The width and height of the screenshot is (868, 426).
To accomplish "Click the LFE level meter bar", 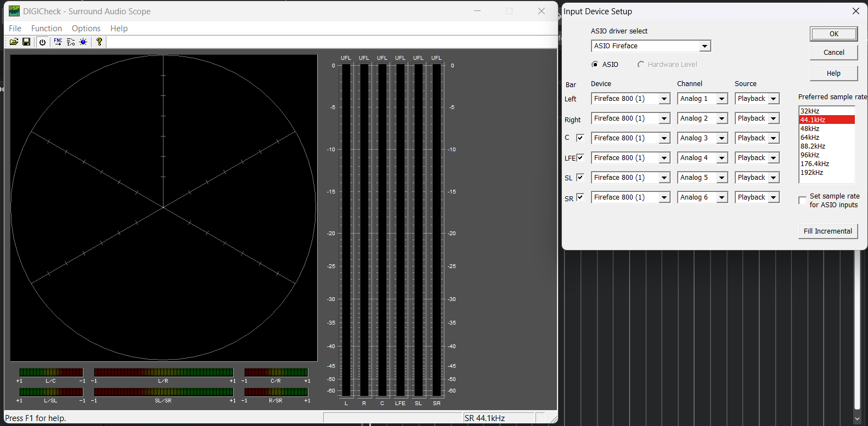I will coord(401,230).
